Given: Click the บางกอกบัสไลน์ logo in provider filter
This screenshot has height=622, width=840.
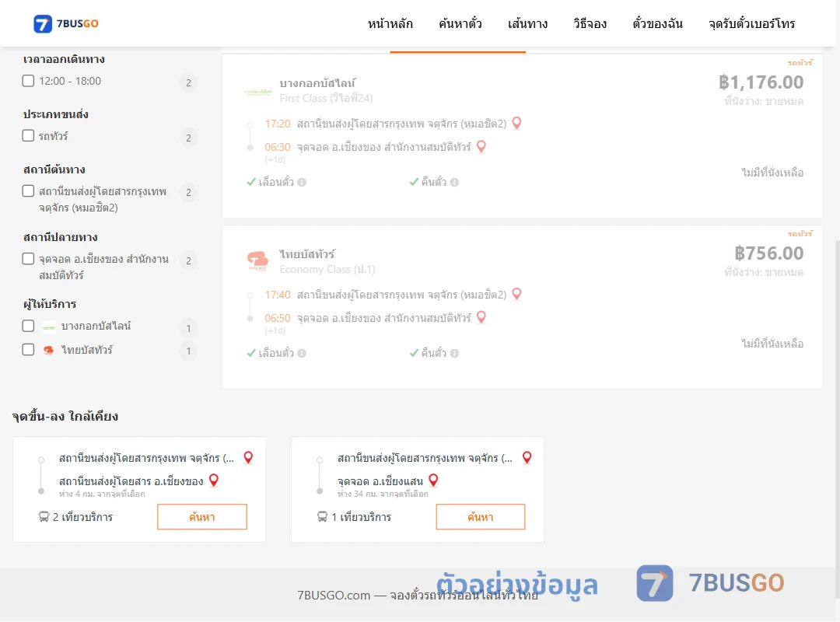Looking at the screenshot, I should (x=49, y=327).
